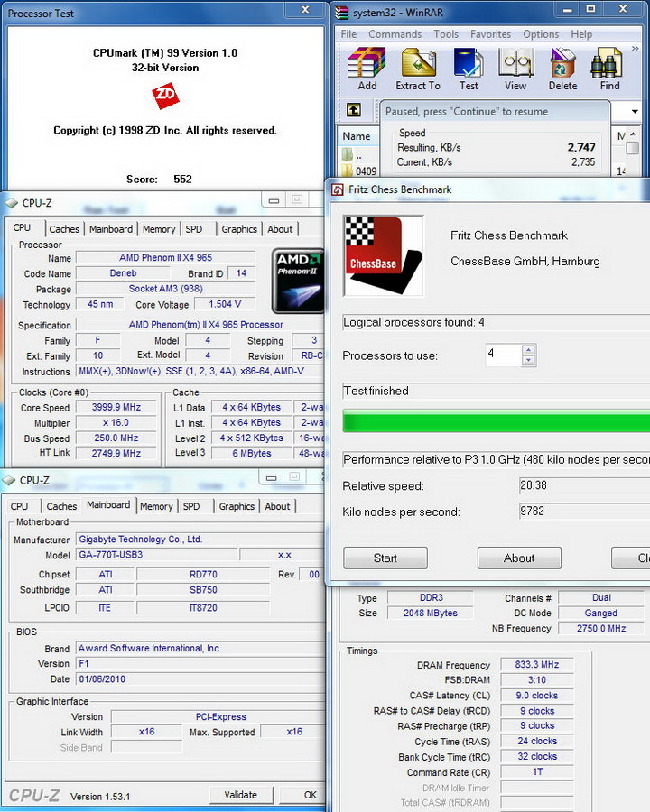Screen dimensions: 650x812
Task: Click the WinRAR title bar app icon
Action: pyautogui.click(x=341, y=13)
